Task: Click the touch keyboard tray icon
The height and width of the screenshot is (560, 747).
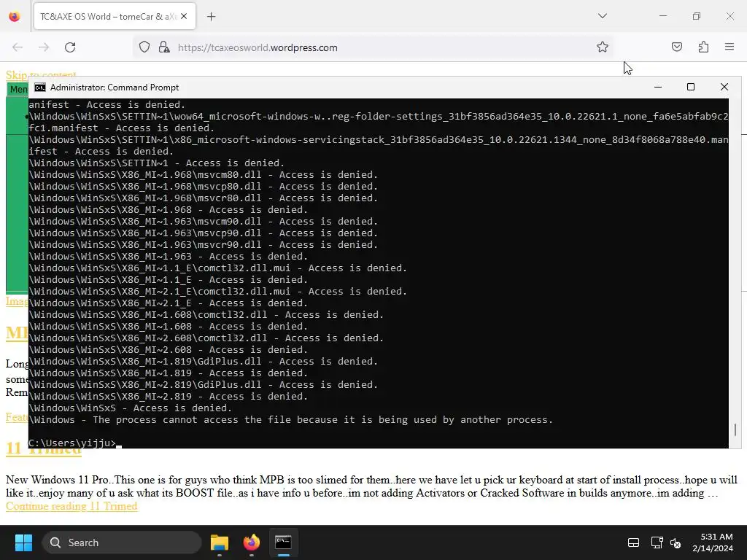Action: (x=633, y=542)
